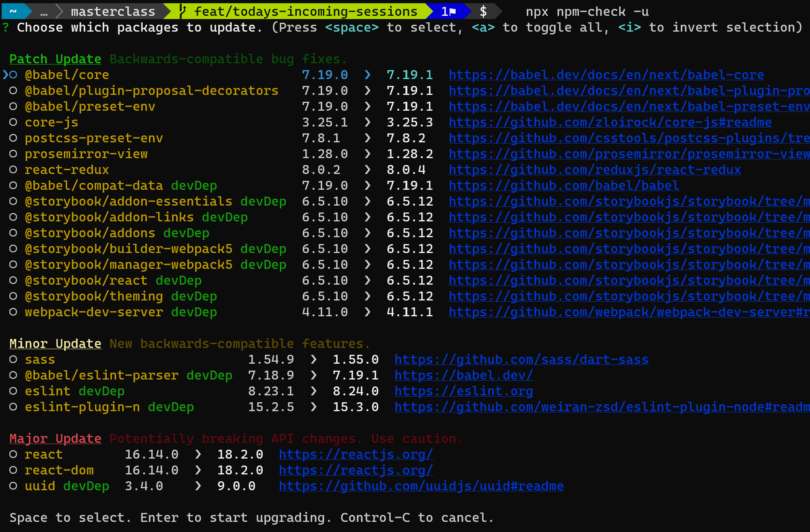The height and width of the screenshot is (532, 810).
Task: Click the @storybook/theming package name
Action: coord(94,296)
